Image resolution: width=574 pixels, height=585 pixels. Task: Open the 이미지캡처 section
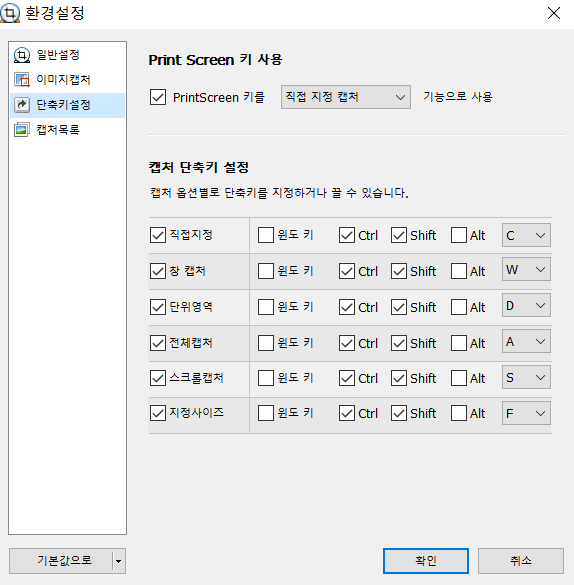[68, 80]
